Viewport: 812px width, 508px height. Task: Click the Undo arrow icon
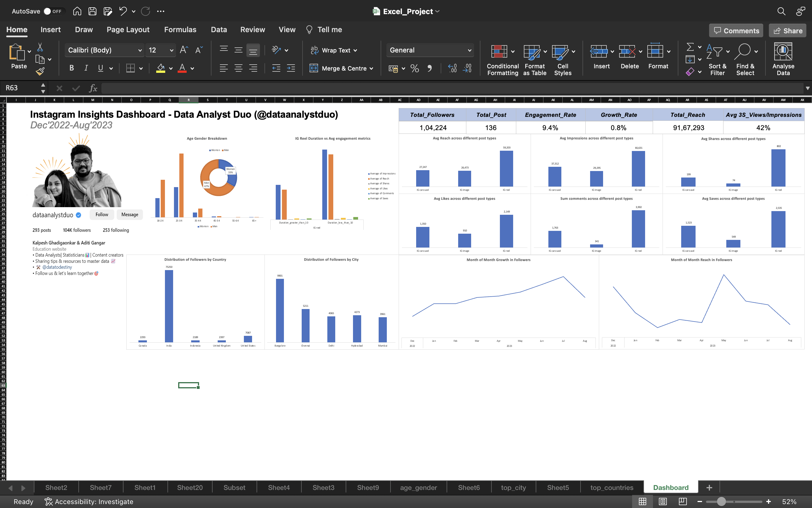123,11
